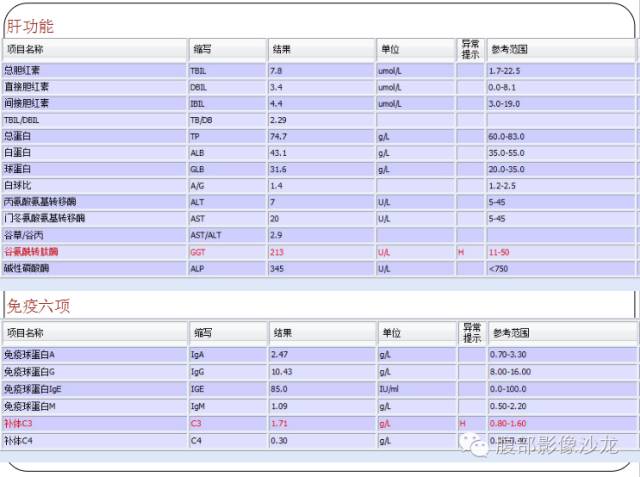Click the GGT abbreviation cell
This screenshot has height=477, width=640.
(227, 252)
